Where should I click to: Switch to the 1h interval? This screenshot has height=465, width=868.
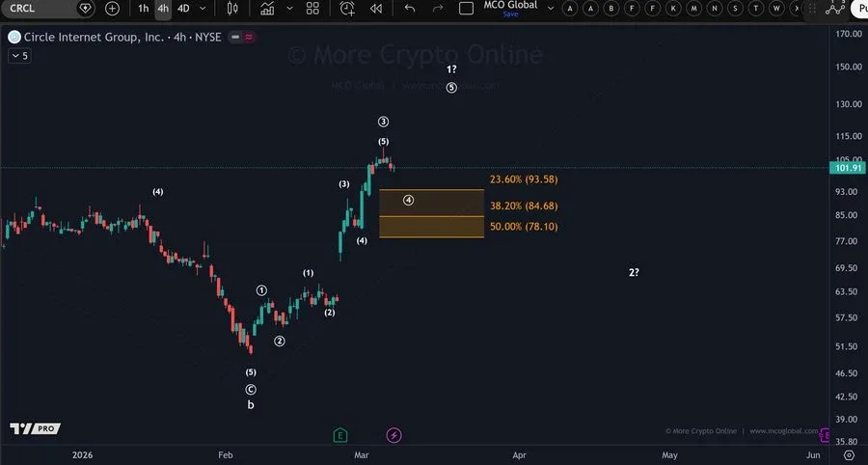click(144, 9)
